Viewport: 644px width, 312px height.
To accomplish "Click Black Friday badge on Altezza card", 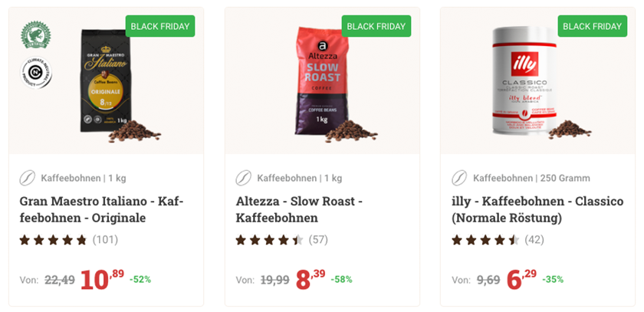I will [376, 26].
